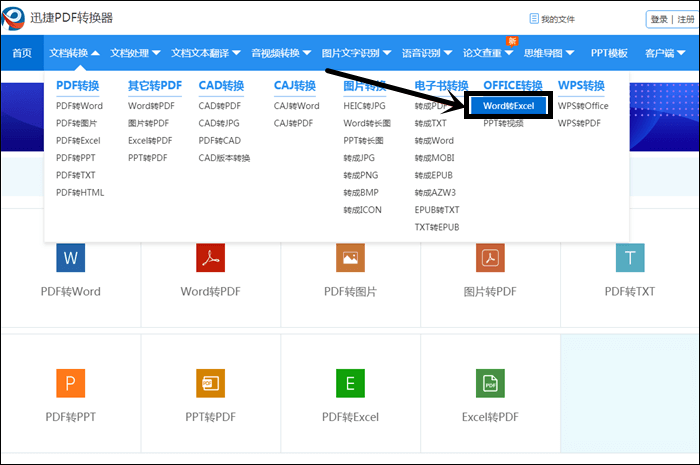Expand the 思维导图 dropdown

click(549, 53)
